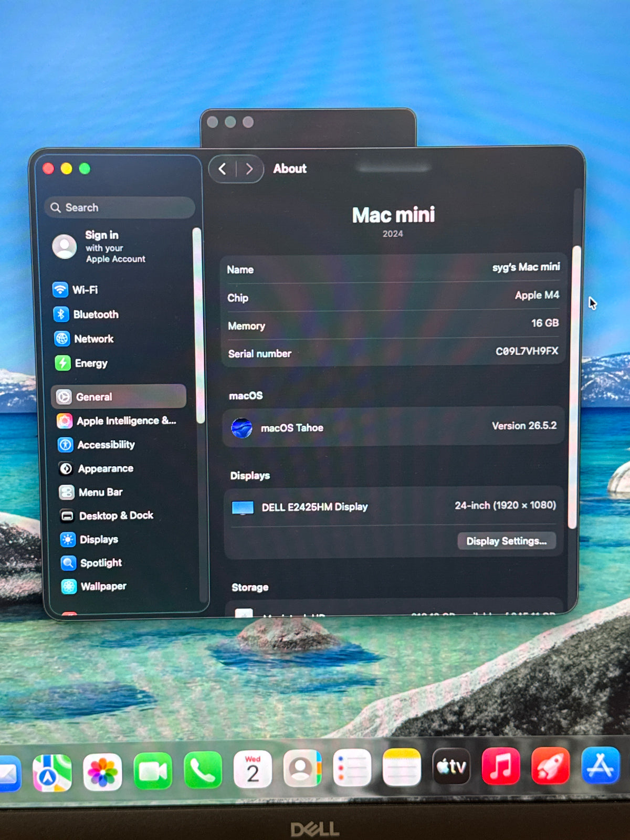
Task: Click Apple Account avatar icon
Action: pos(65,246)
